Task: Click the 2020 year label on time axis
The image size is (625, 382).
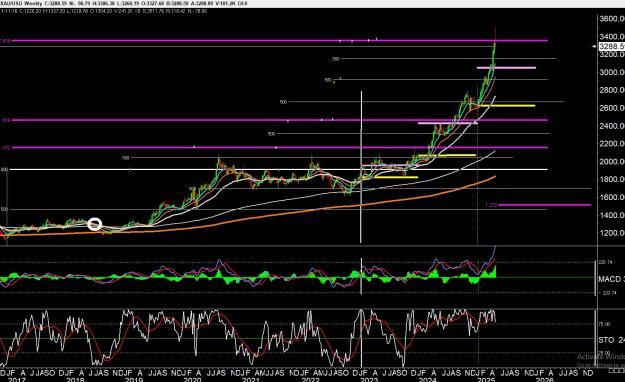Action: pyautogui.click(x=193, y=379)
